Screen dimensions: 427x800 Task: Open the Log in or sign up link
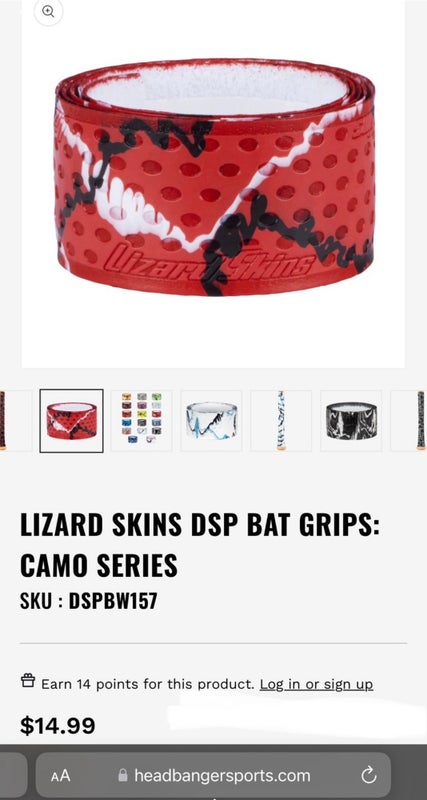pos(316,684)
